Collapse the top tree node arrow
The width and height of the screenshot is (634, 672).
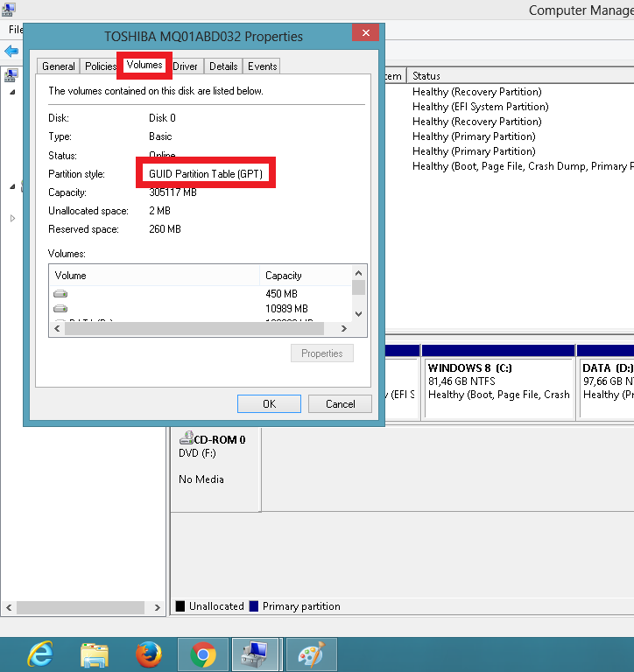click(12, 92)
